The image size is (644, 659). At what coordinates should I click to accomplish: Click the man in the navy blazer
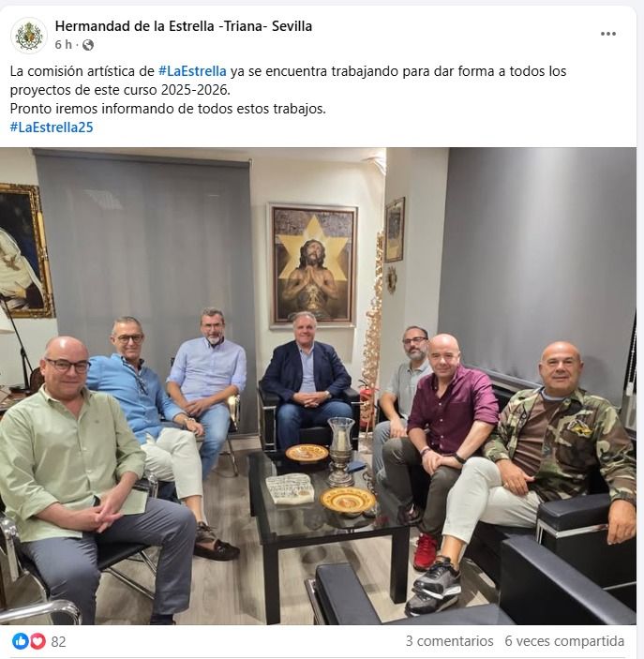coord(306,382)
